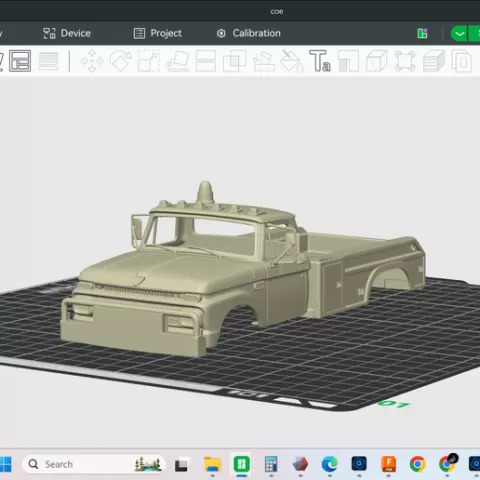Choose the Scale tool icon
This screenshot has width=480, height=480.
(149, 61)
